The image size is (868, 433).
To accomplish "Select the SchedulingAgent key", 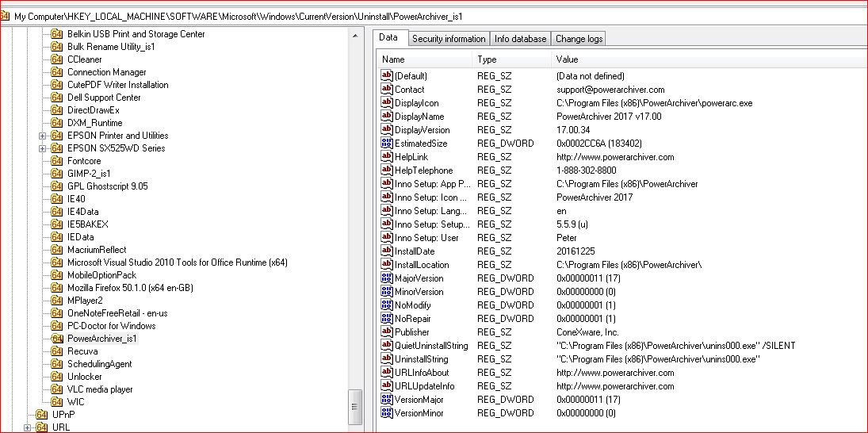I will click(x=100, y=364).
